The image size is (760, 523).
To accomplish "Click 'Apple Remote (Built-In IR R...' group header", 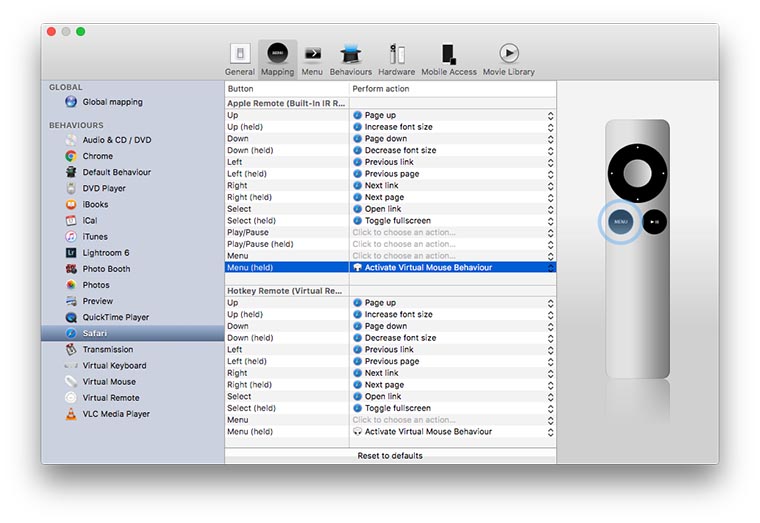I will click(x=287, y=103).
